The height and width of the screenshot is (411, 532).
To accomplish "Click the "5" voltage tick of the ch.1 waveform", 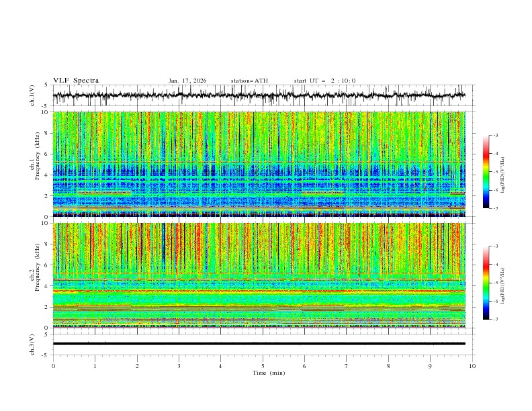I will (47, 85).
